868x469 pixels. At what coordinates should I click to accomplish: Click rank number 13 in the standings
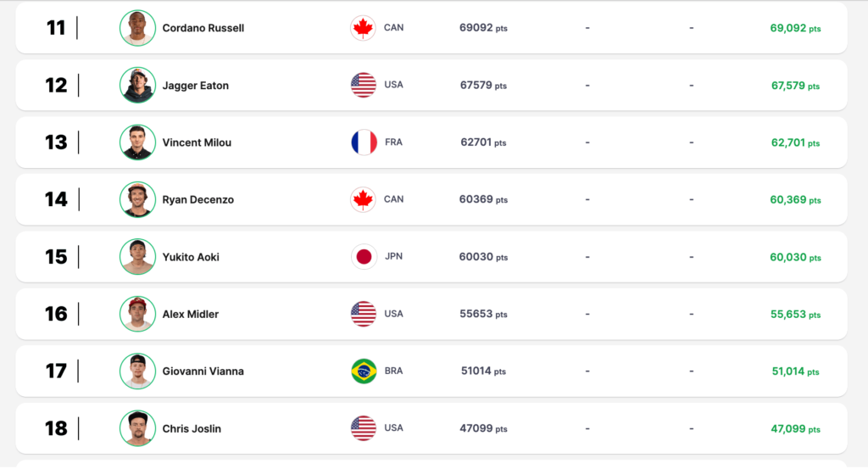coord(56,142)
